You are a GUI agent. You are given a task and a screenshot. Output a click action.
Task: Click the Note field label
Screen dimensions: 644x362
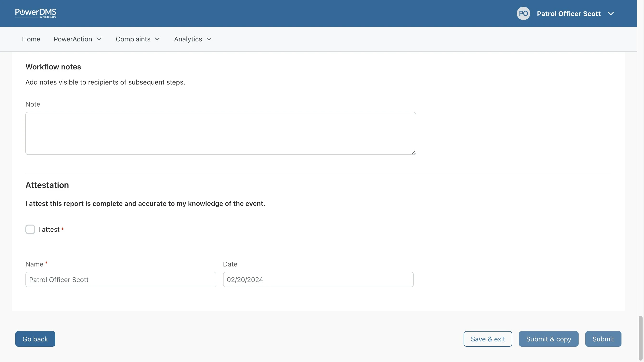pos(33,104)
